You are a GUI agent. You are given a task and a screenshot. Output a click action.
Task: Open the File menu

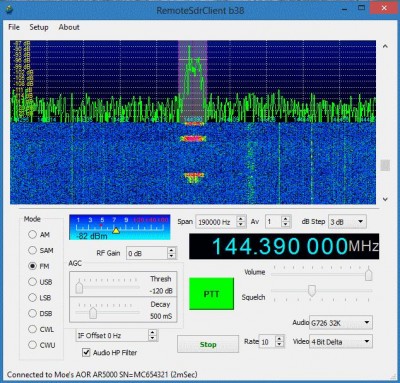pos(14,27)
